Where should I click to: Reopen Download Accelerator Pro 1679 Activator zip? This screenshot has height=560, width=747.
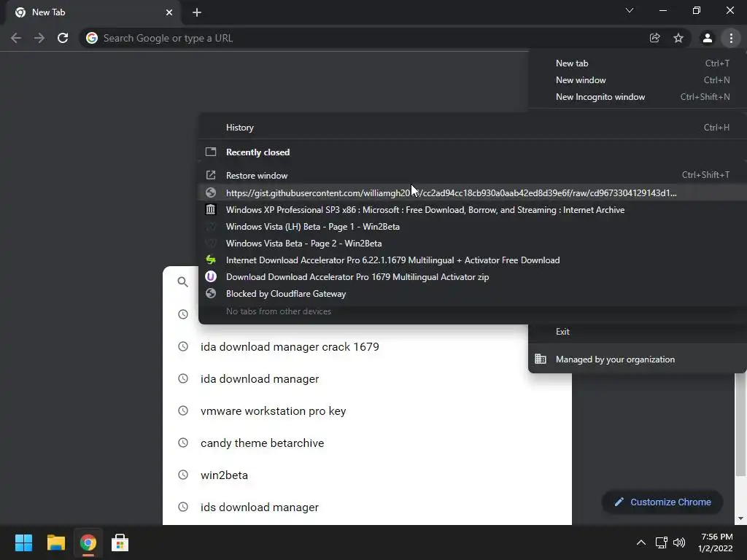(x=473, y=276)
